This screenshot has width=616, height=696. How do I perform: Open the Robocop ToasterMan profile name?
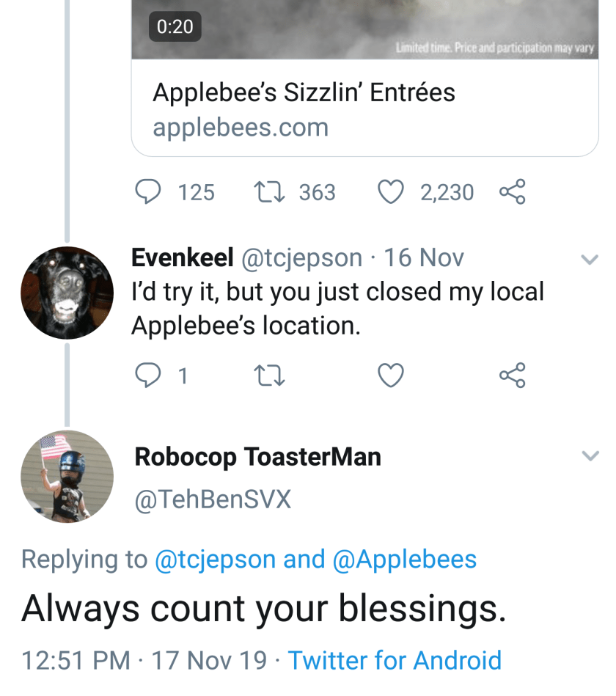coord(257,457)
